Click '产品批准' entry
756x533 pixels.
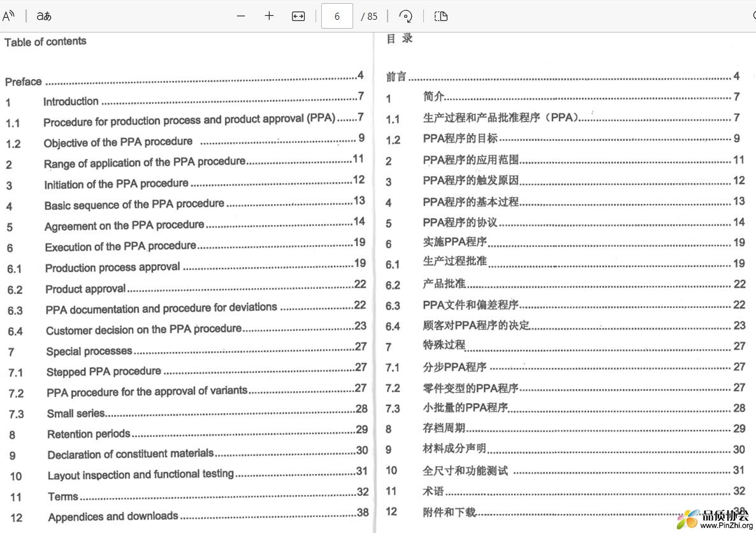pyautogui.click(x=444, y=283)
